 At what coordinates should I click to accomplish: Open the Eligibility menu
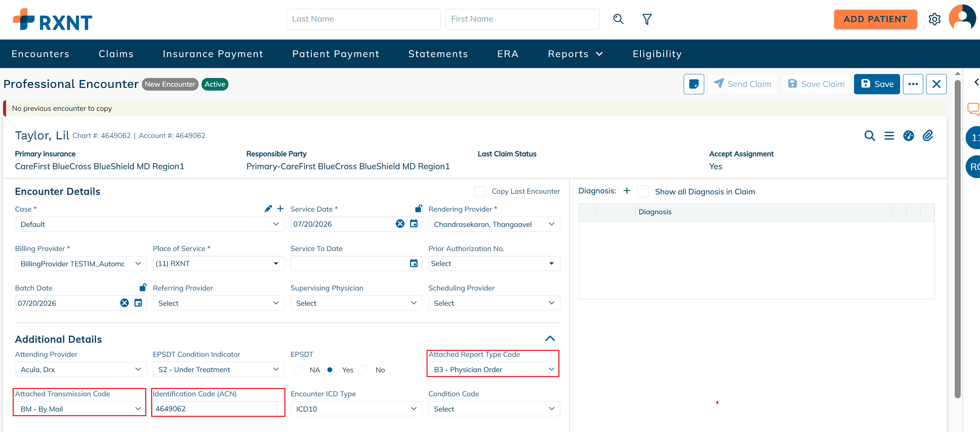tap(657, 54)
